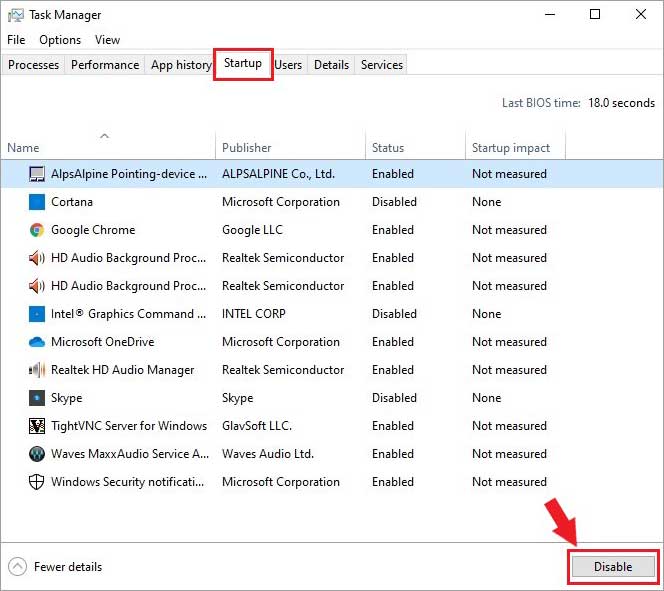Click the Google Chrome icon

click(x=37, y=230)
